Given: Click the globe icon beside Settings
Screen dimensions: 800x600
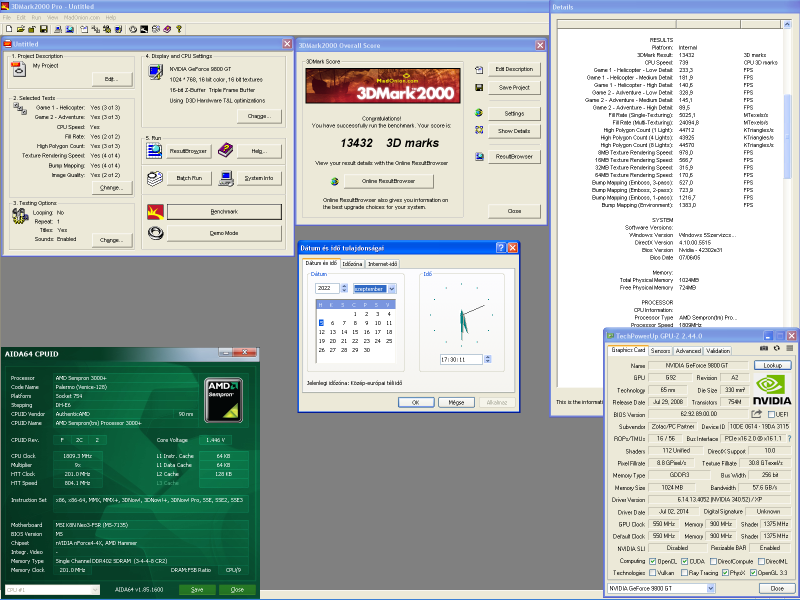Looking at the screenshot, I should [479, 113].
